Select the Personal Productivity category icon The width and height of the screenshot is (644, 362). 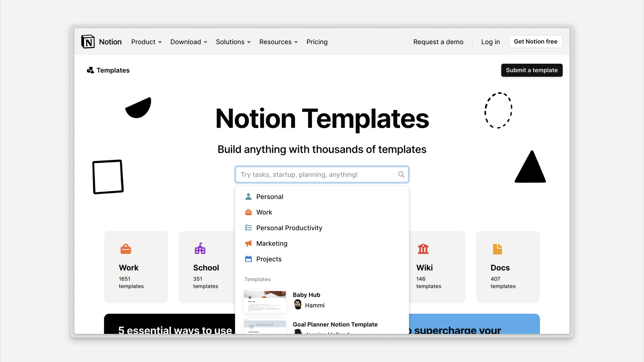click(248, 228)
